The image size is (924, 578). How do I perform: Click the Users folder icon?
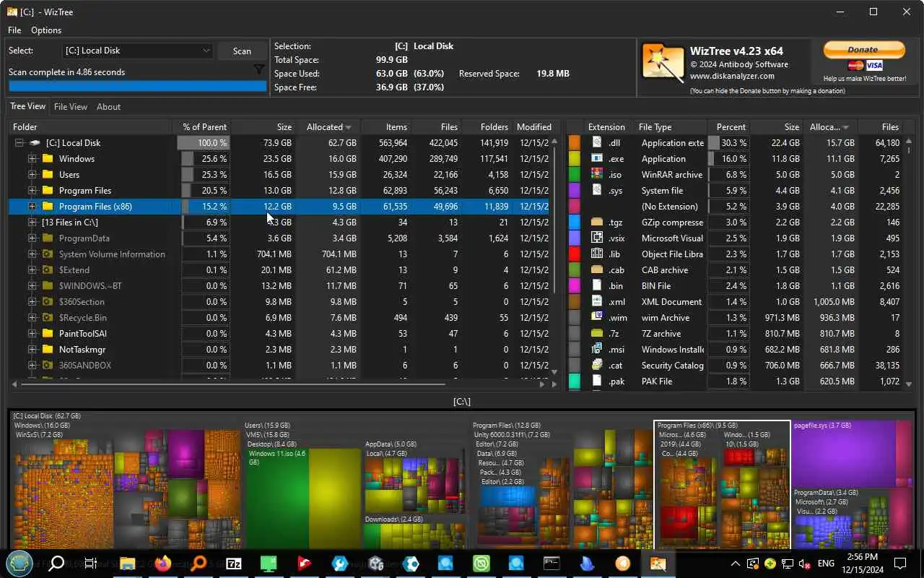click(48, 175)
